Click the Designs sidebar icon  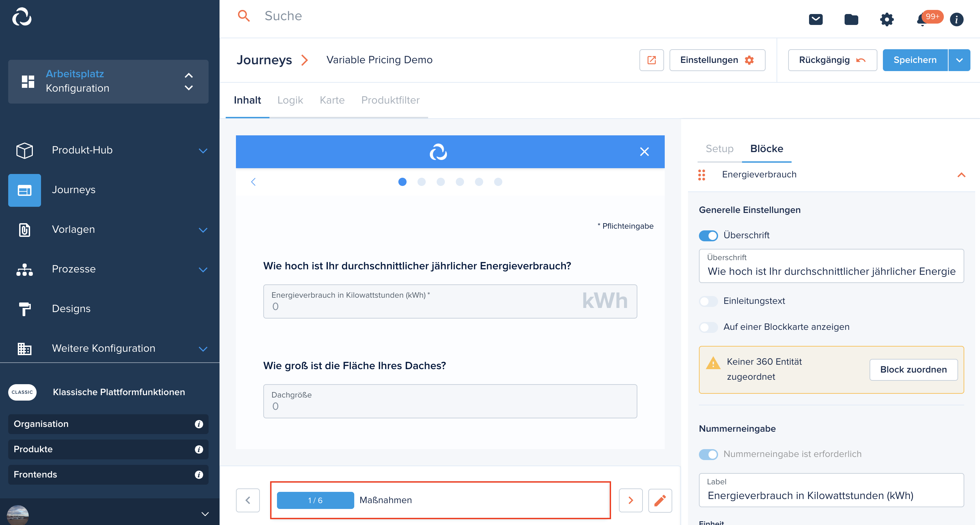[24, 308]
